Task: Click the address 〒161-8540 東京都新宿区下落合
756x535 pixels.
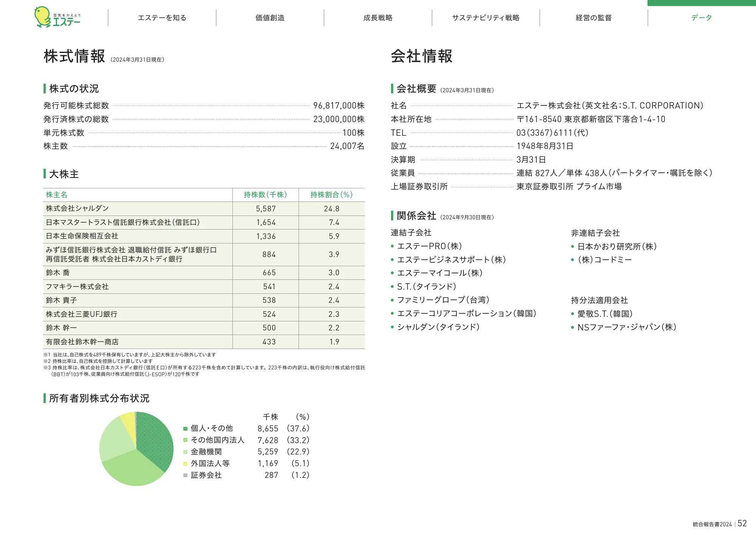Action: [591, 119]
